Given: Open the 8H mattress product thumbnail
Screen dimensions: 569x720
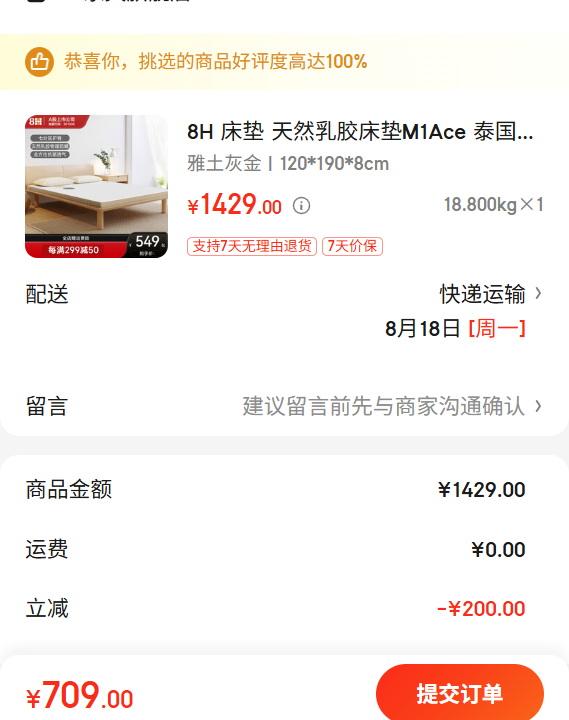Looking at the screenshot, I should [96, 186].
